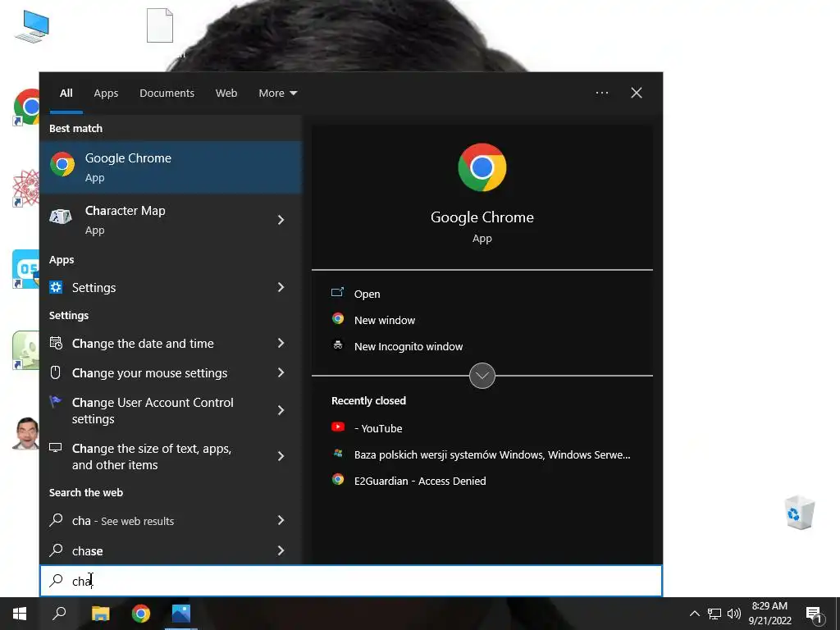Screen dimensions: 840x630
Task: Open the Photos app on the taskbar
Action: 181,614
